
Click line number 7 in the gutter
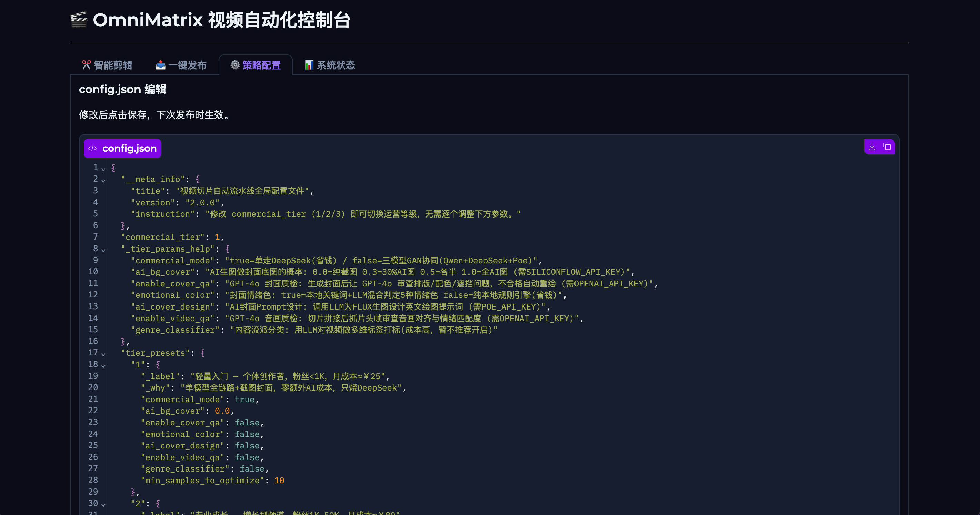pos(96,237)
